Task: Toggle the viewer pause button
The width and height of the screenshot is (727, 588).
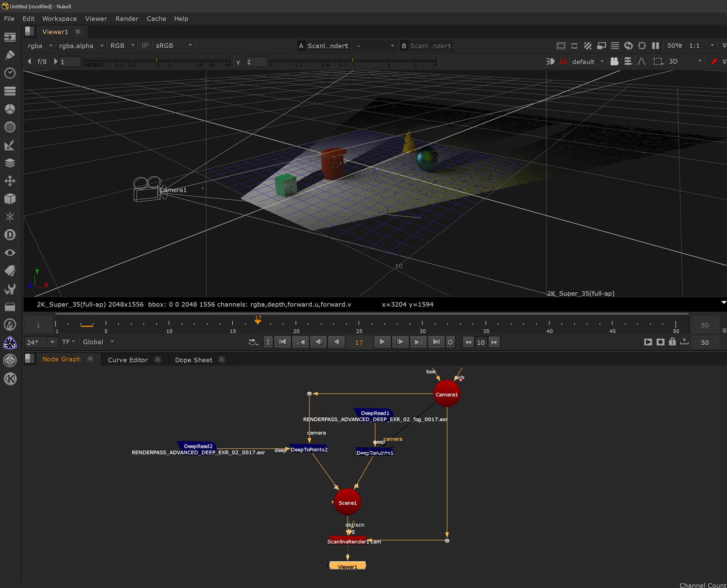Action: click(655, 45)
